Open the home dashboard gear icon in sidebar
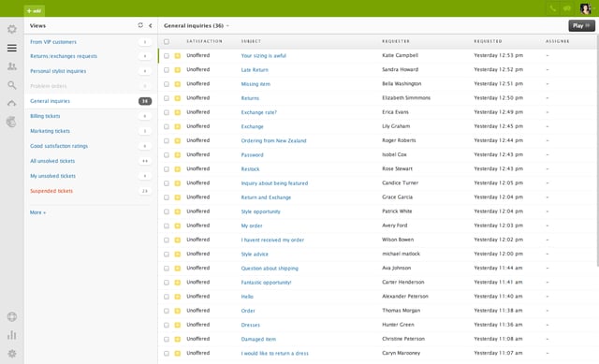Image resolution: width=599 pixels, height=364 pixels. [12, 29]
